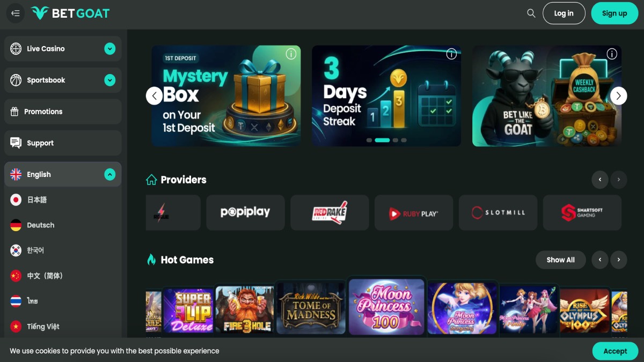
Task: Expand the Live Casino menu chevron
Action: pos(110,49)
